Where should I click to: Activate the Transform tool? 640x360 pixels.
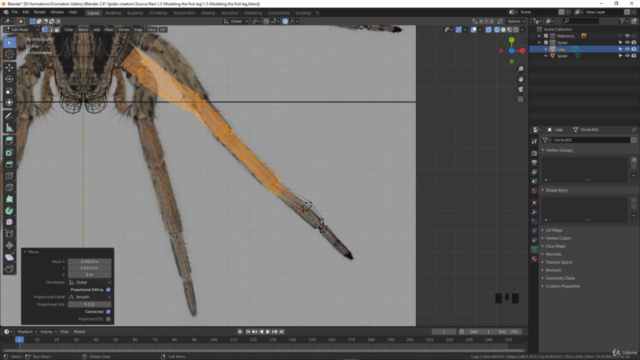click(9, 102)
